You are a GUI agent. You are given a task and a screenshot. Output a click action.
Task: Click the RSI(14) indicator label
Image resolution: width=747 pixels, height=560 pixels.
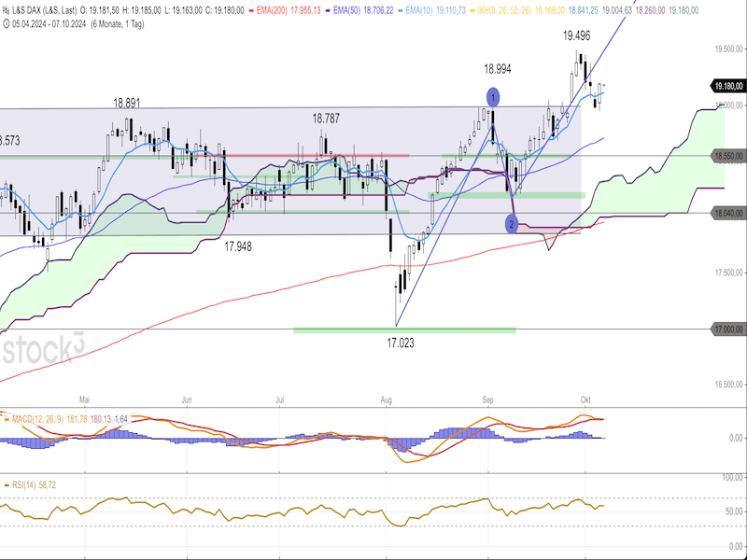coord(25,485)
